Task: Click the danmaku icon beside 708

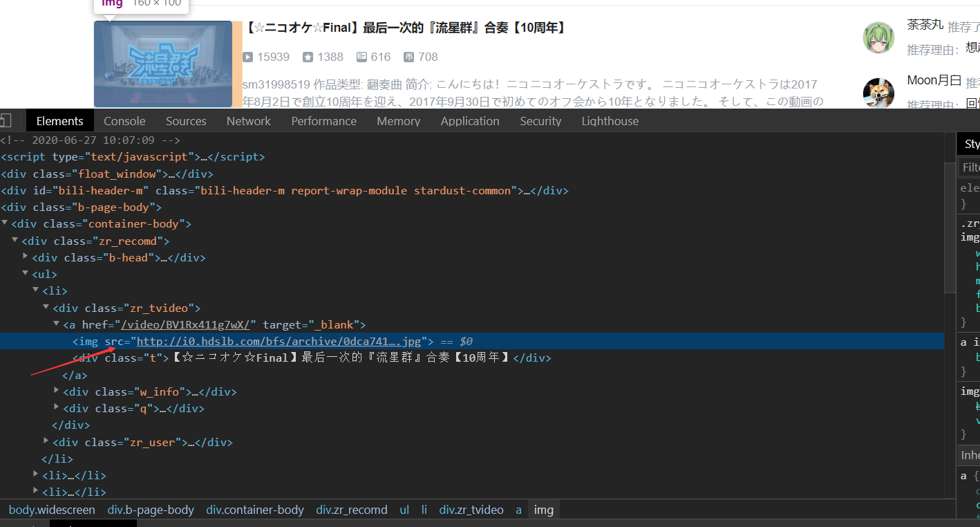Action: 408,57
